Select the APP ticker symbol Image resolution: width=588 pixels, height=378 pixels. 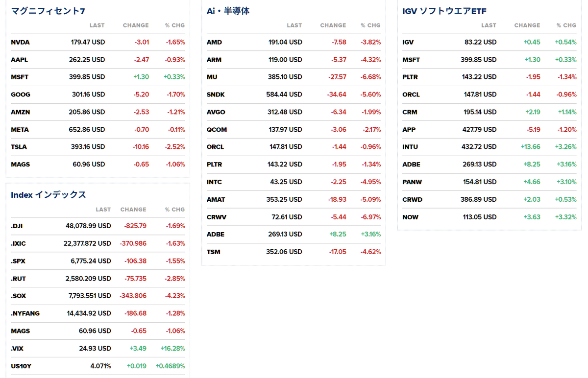409,130
